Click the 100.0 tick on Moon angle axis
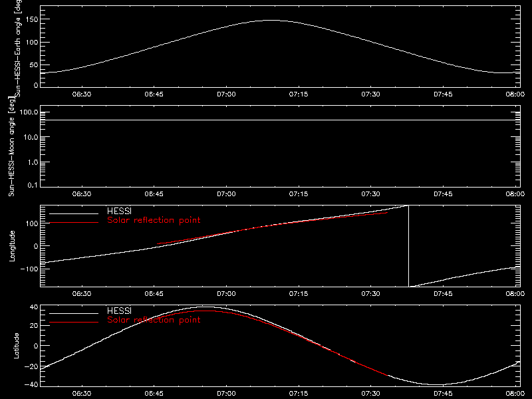The image size is (532, 399). [29, 112]
